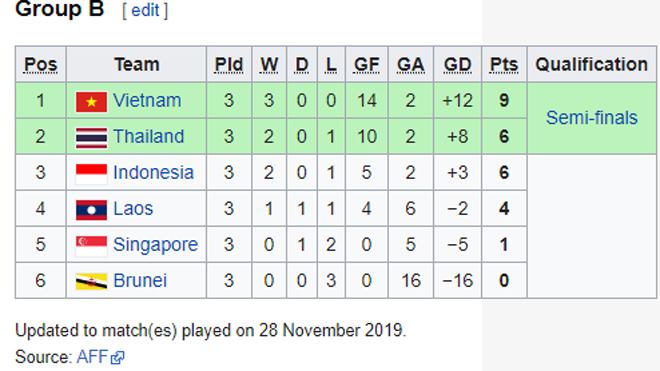Open the Vietnam team link
660x371 pixels.
click(x=147, y=101)
